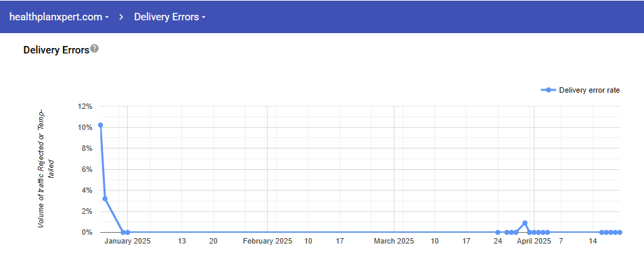Click the blue legend line marker
The height and width of the screenshot is (274, 644).
(549, 90)
